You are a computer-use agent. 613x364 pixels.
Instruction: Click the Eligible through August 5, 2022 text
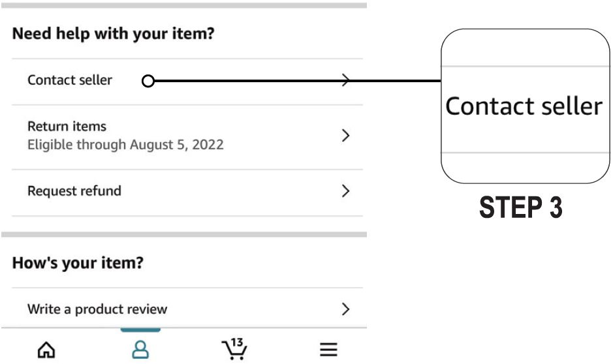point(125,144)
